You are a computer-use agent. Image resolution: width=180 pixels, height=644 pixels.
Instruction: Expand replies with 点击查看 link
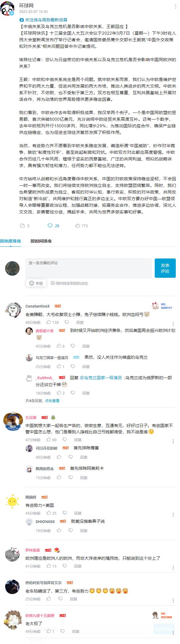[x=52, y=401]
